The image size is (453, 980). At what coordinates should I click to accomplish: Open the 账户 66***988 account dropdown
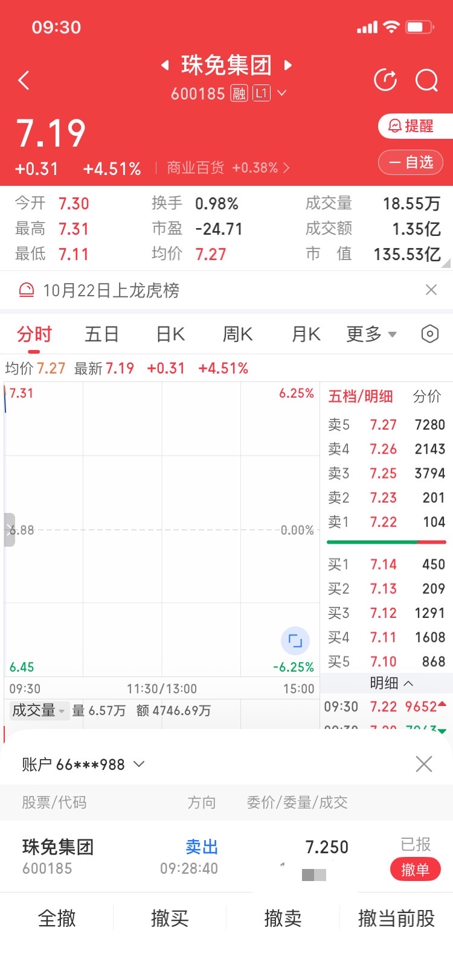[83, 765]
